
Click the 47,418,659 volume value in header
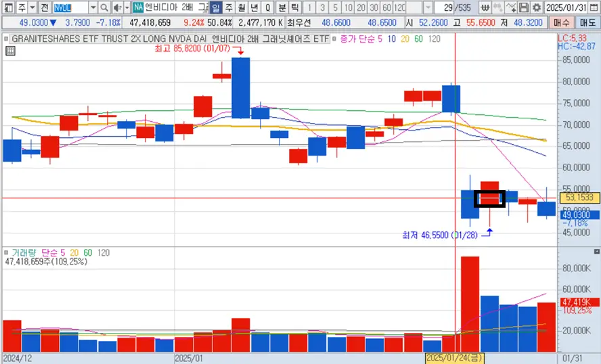coord(150,22)
